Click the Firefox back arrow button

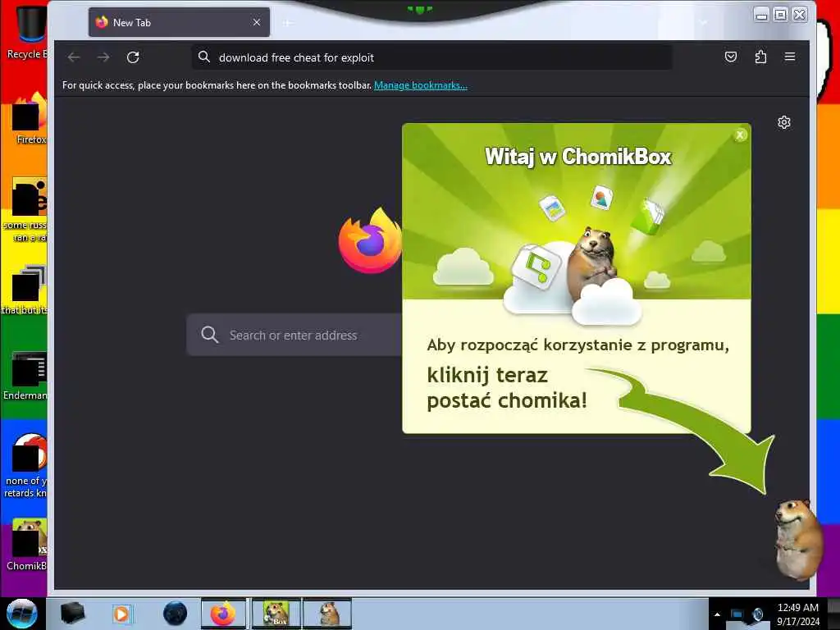[x=74, y=57]
